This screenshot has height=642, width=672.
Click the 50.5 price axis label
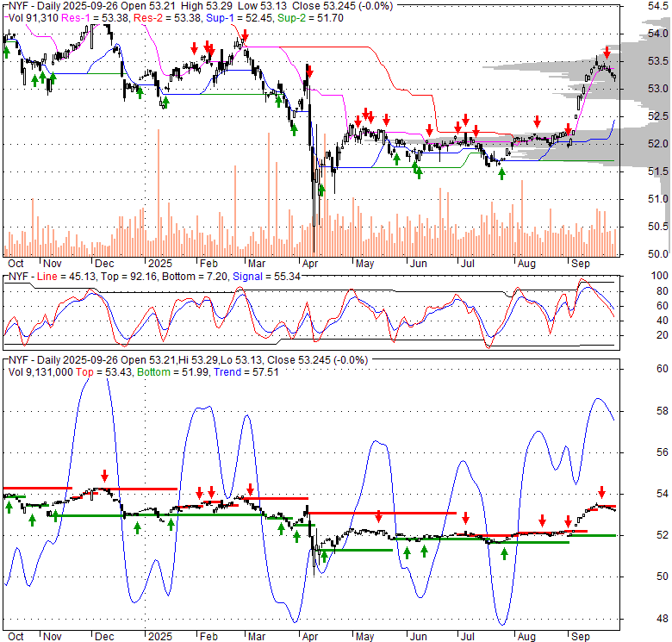(658, 227)
